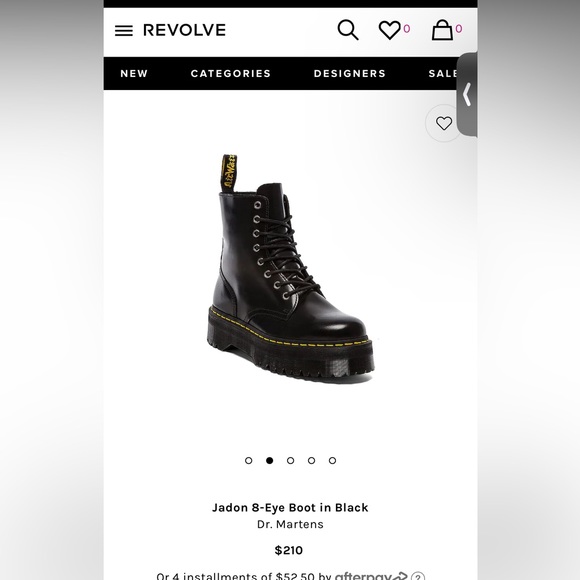
Task: Click the Jadon 8-Eye Boot title
Action: pyautogui.click(x=290, y=508)
